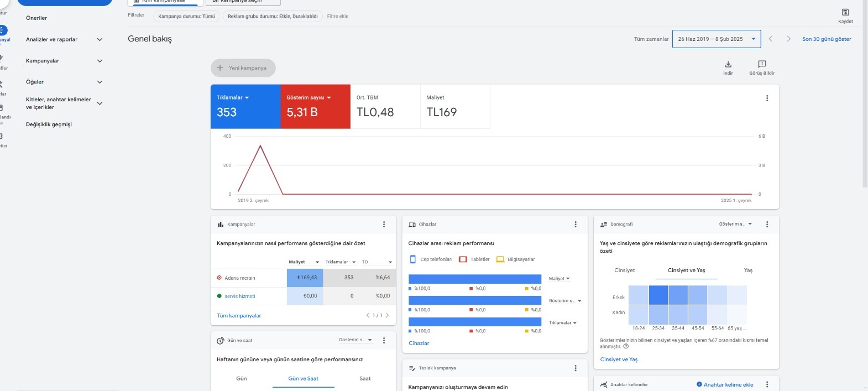Click the Tüm kampanyalar link

pyautogui.click(x=239, y=316)
